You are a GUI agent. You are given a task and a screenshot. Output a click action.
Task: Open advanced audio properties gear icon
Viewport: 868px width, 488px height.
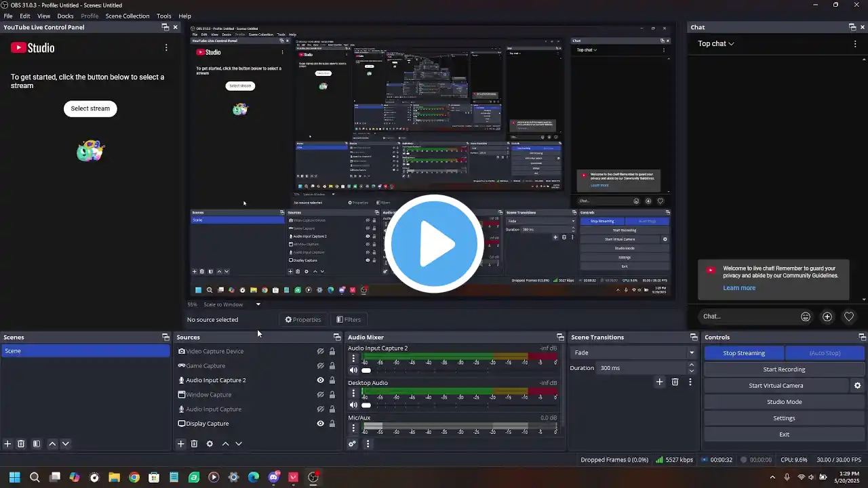352,444
